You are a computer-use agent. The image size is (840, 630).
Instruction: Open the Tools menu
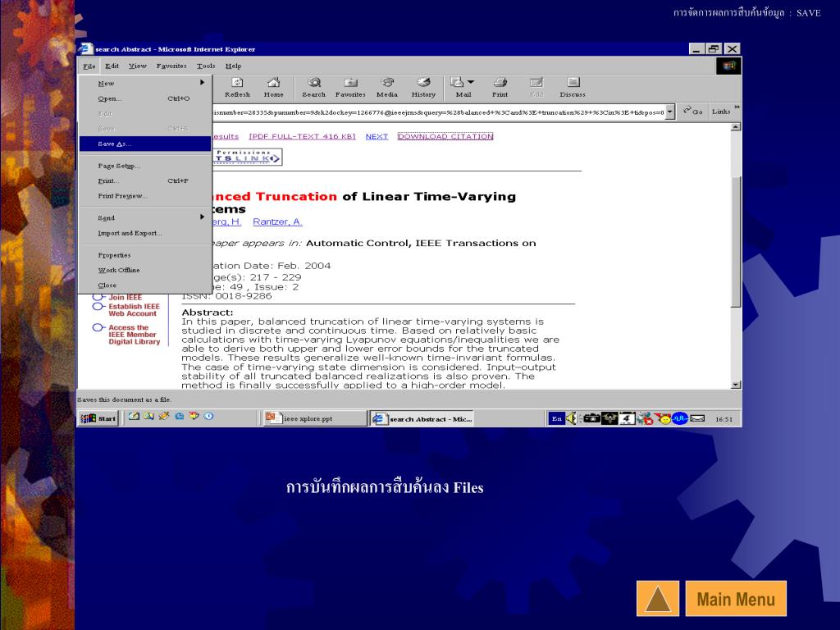pyautogui.click(x=206, y=66)
